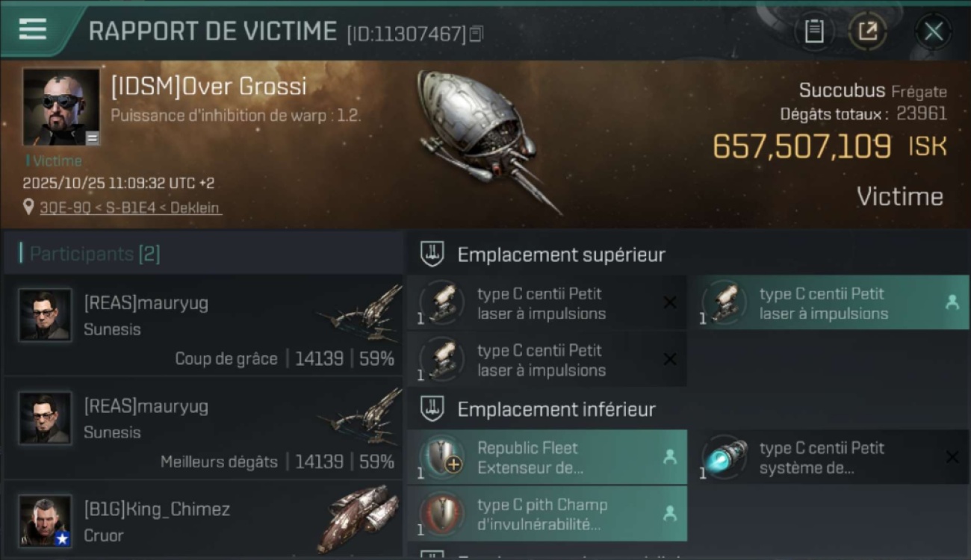
Task: Close the victim report window
Action: pos(933,31)
